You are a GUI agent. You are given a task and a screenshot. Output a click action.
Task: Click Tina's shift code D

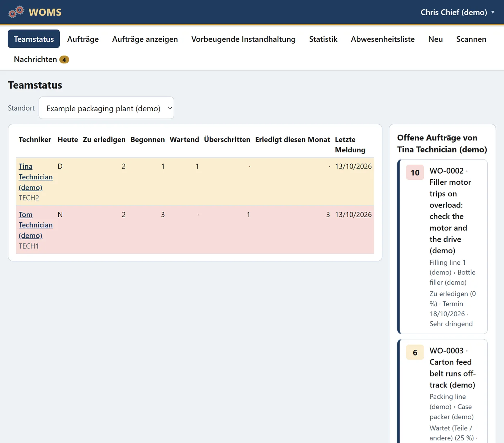pos(60,166)
